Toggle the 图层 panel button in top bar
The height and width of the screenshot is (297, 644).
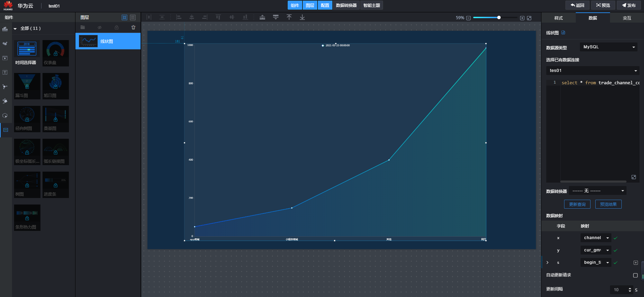[310, 5]
